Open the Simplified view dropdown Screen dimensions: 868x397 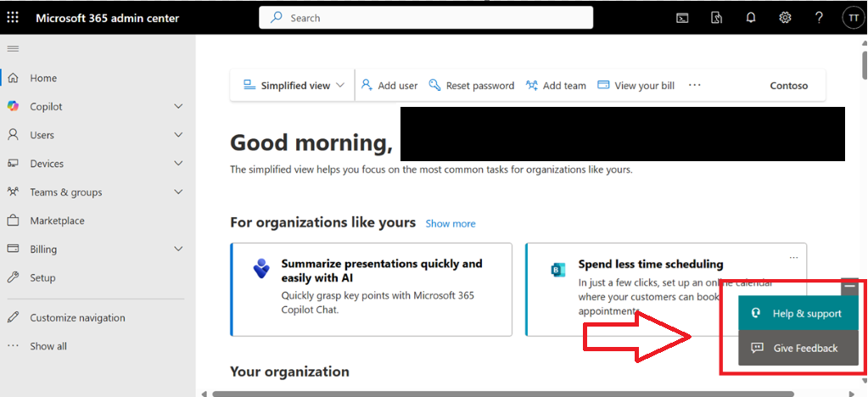click(294, 86)
